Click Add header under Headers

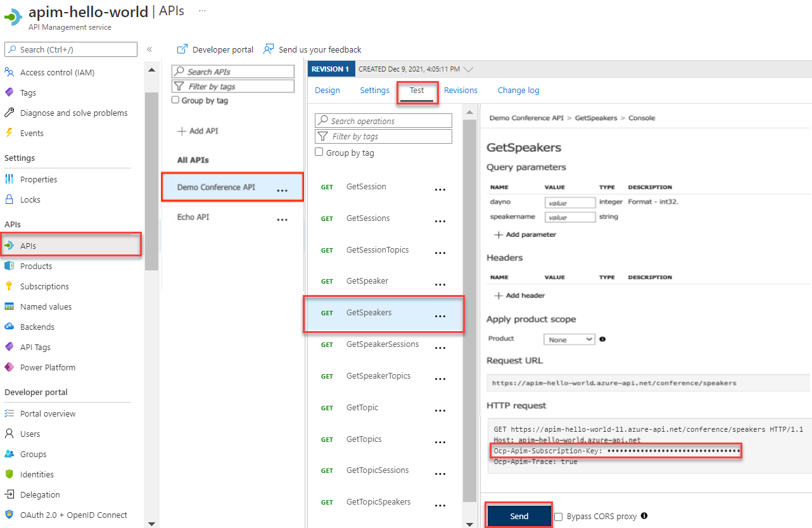519,296
